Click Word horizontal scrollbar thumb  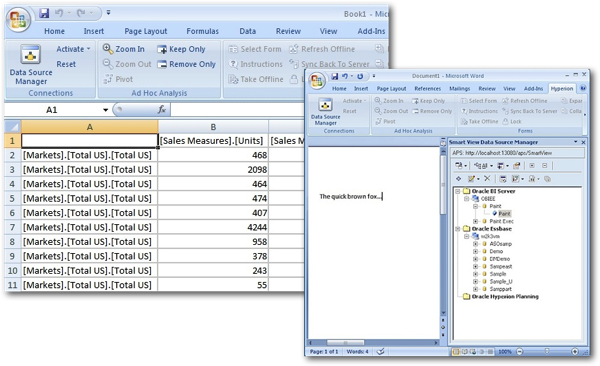[x=345, y=343]
